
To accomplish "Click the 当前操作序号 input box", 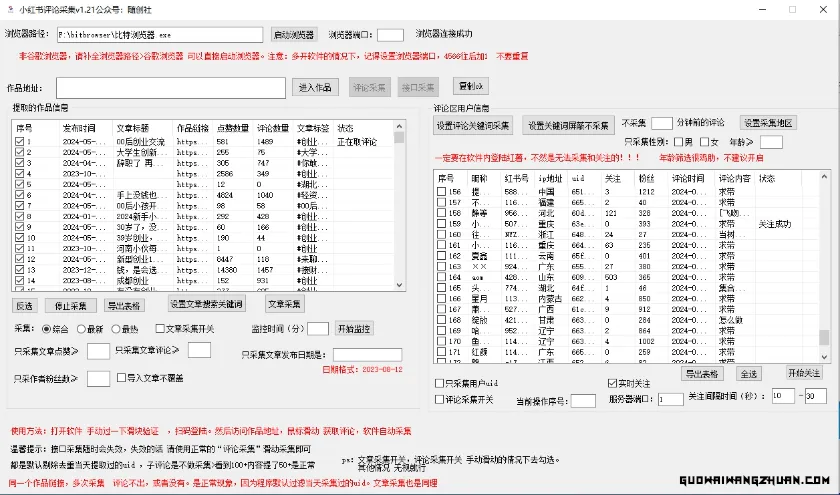I will click(x=583, y=401).
